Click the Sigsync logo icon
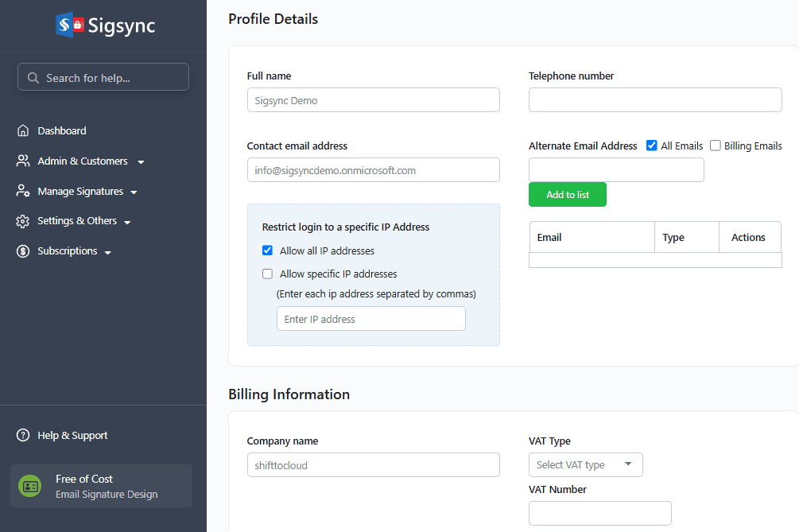The height and width of the screenshot is (532, 799). click(70, 25)
